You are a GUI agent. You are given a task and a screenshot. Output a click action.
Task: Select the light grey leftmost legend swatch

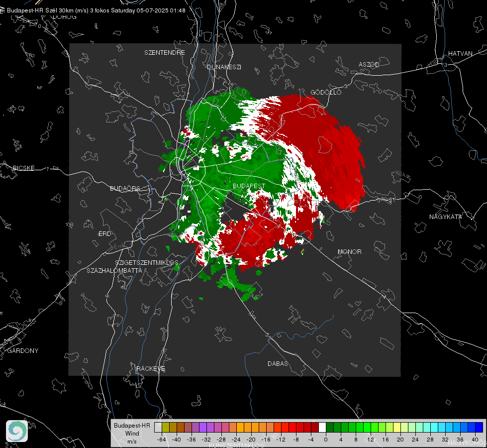pyautogui.click(x=158, y=427)
